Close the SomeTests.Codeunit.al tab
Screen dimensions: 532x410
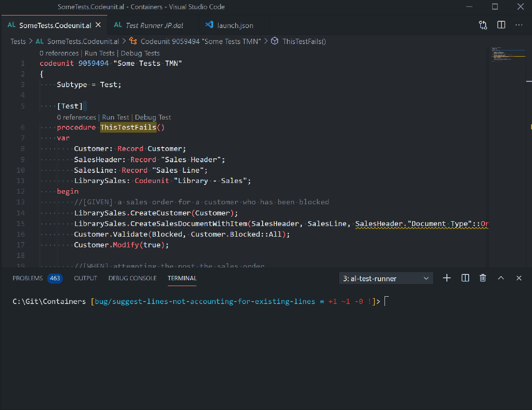tap(98, 25)
